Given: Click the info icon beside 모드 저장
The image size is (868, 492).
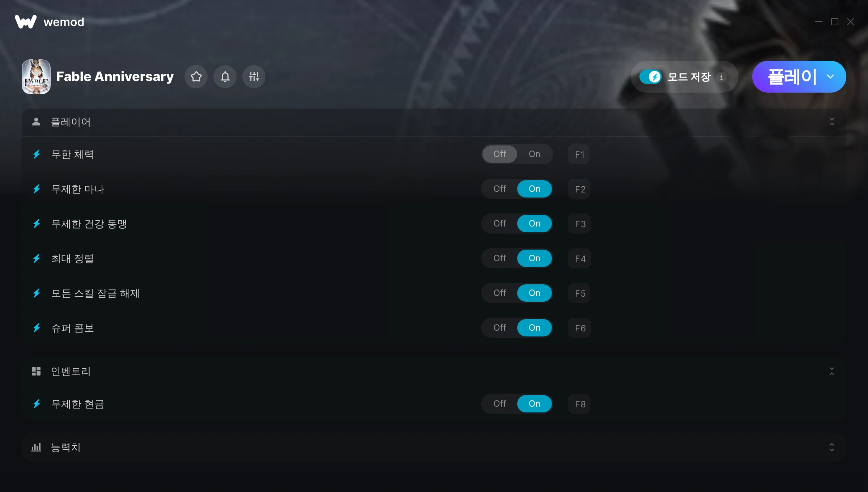Looking at the screenshot, I should pyautogui.click(x=721, y=77).
